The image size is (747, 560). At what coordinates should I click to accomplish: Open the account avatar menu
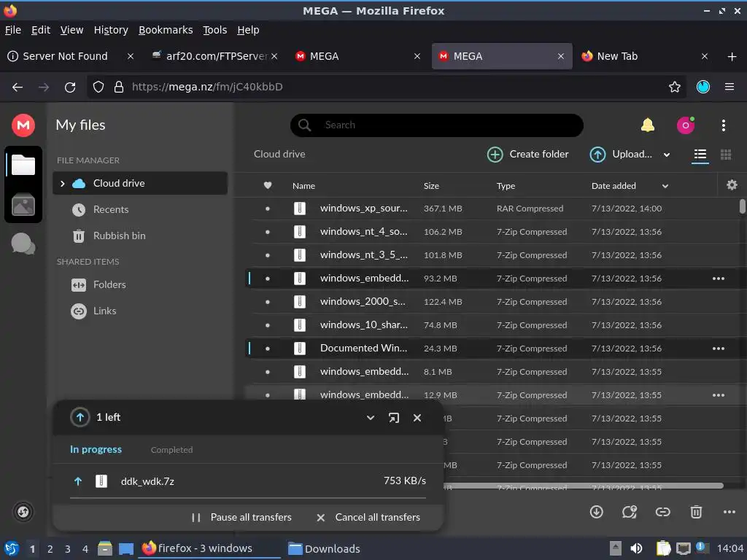(x=686, y=125)
